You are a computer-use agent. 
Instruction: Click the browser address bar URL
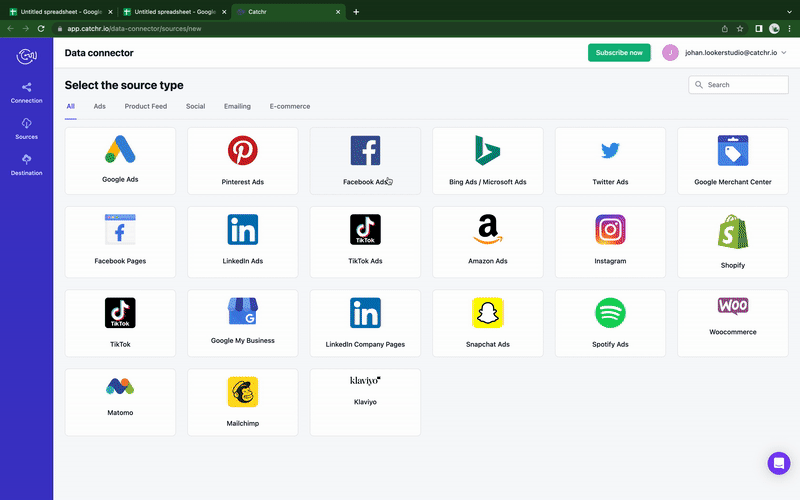(134, 29)
